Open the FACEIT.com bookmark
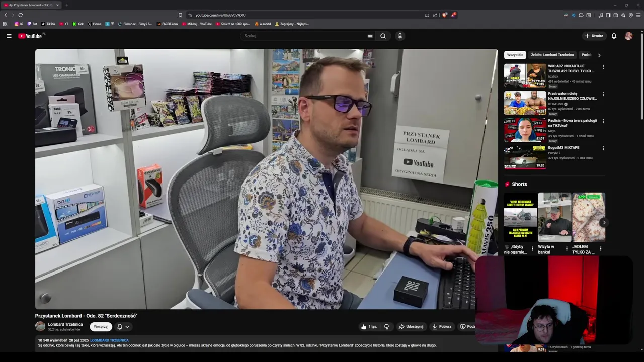This screenshot has height=362, width=644. pyautogui.click(x=167, y=24)
